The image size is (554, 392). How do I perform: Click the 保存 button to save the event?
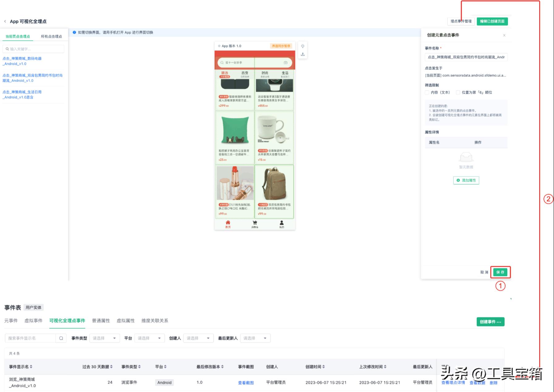pyautogui.click(x=500, y=272)
